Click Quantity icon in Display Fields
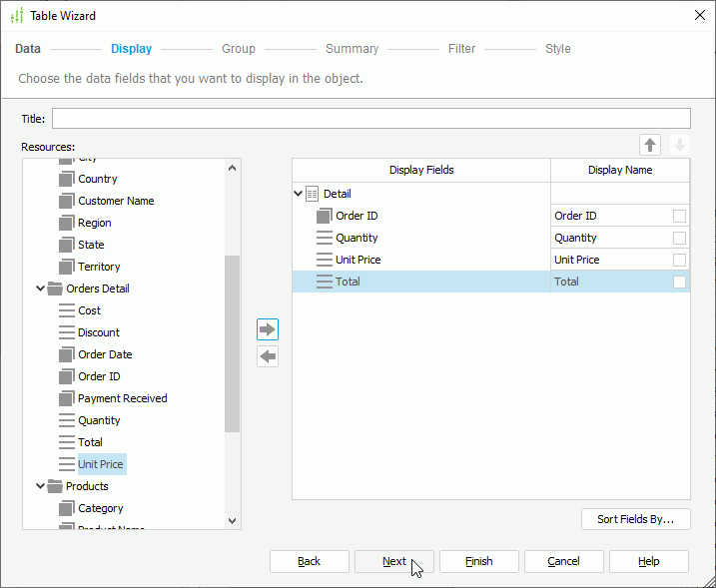716x588 pixels. [x=325, y=238]
